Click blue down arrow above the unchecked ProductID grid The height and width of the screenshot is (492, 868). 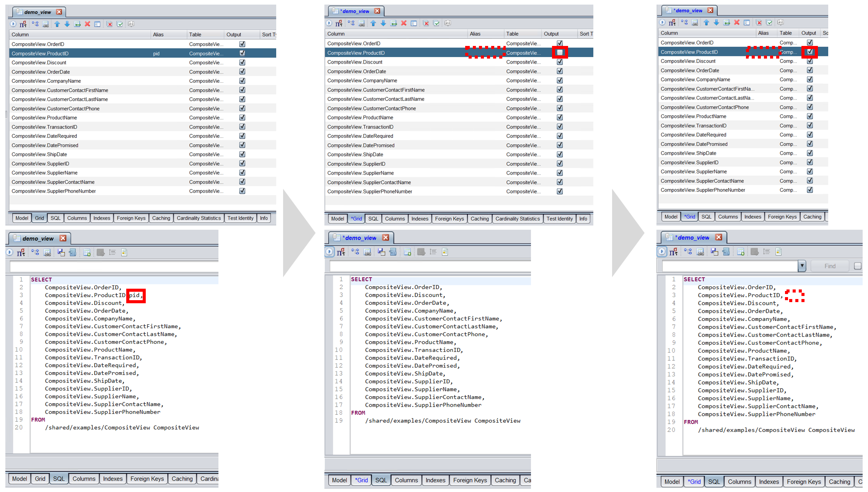pos(383,23)
